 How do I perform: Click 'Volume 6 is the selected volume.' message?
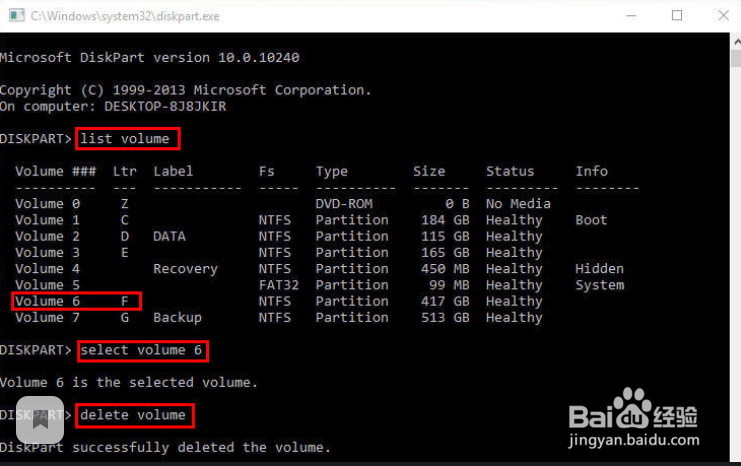(129, 382)
